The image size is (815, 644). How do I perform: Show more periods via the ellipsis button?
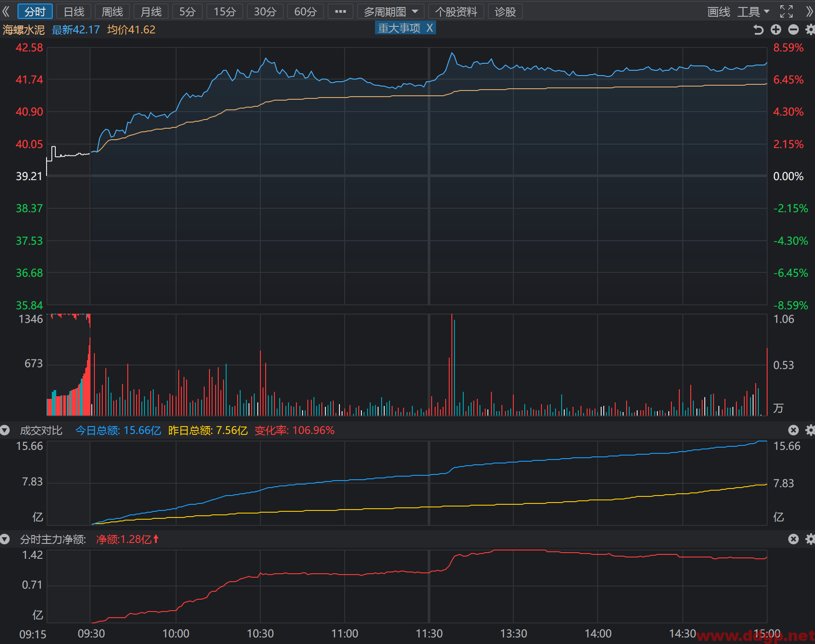point(340,11)
